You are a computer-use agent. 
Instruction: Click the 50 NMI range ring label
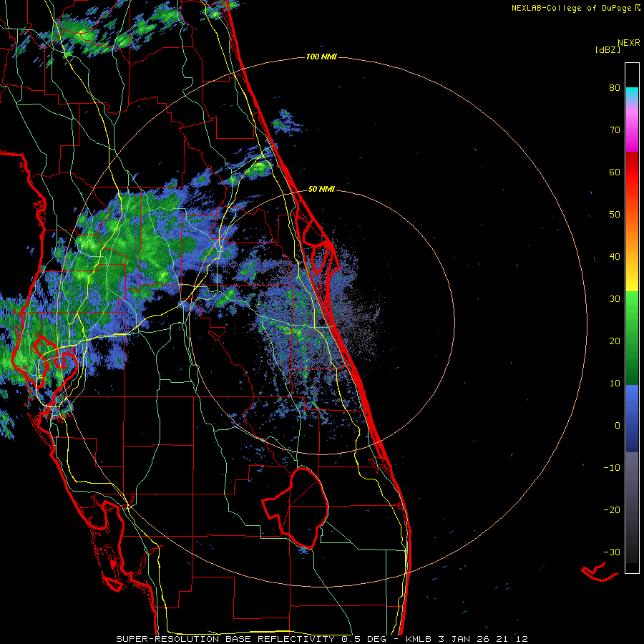click(x=321, y=189)
